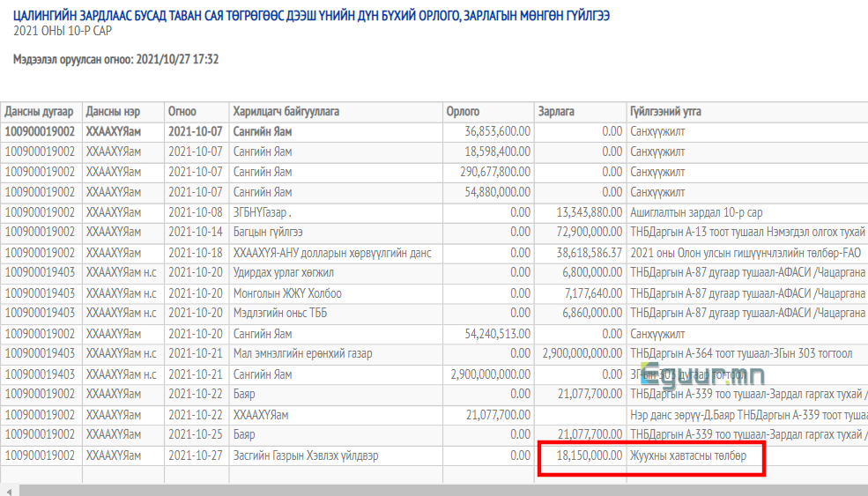This screenshot has height=496, width=868.
Task: Sort by the Дансны дугаар column header
Action: click(x=41, y=112)
